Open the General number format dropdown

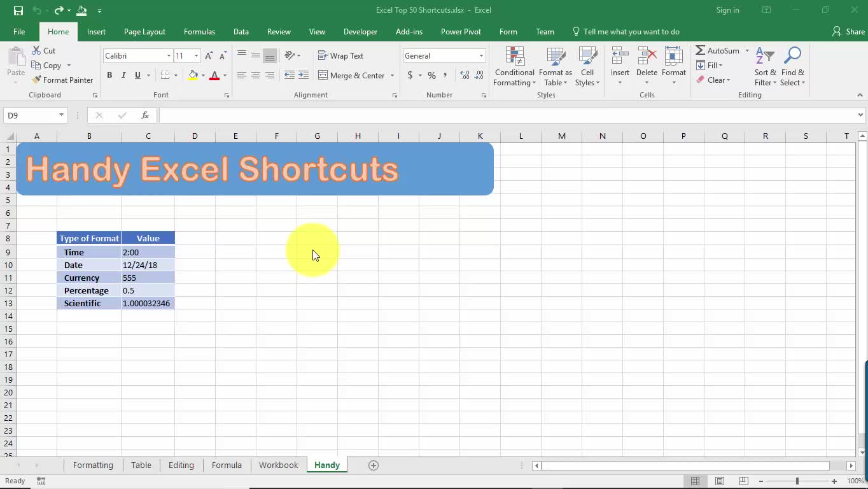point(481,56)
